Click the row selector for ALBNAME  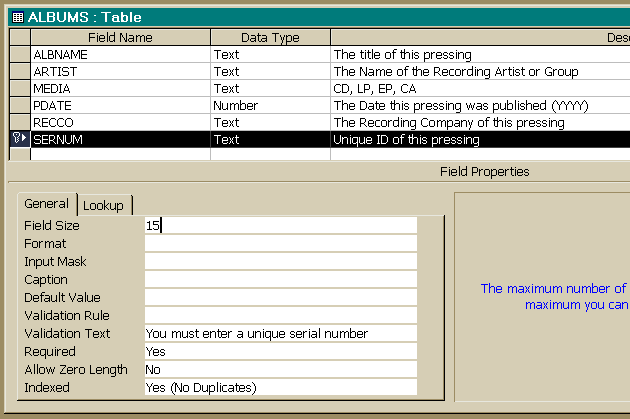(20, 54)
